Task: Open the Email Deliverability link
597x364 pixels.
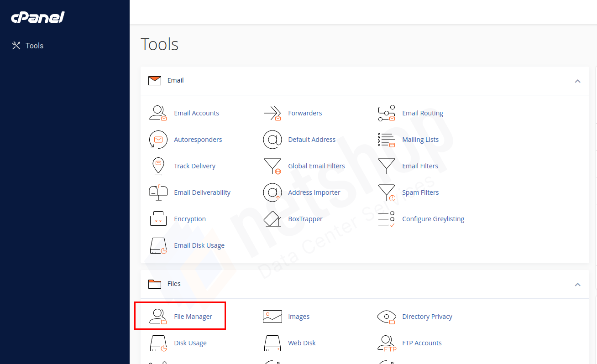Action: (x=202, y=192)
